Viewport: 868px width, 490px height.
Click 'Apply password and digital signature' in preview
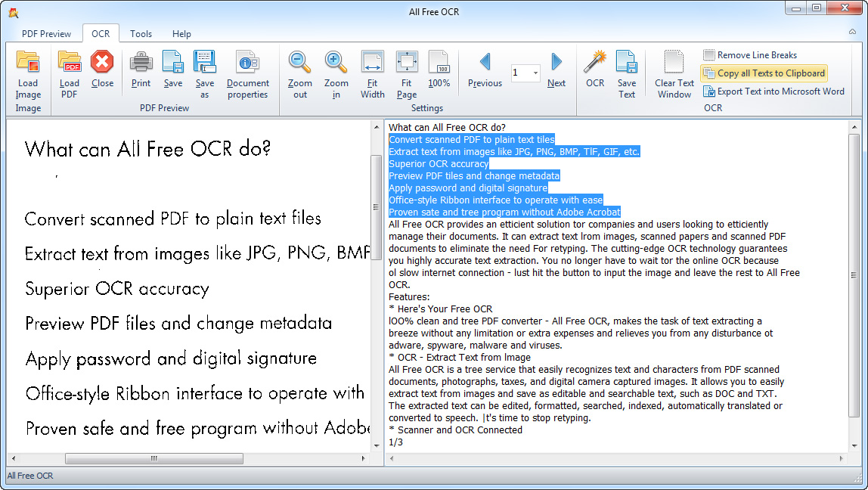pyautogui.click(x=171, y=358)
